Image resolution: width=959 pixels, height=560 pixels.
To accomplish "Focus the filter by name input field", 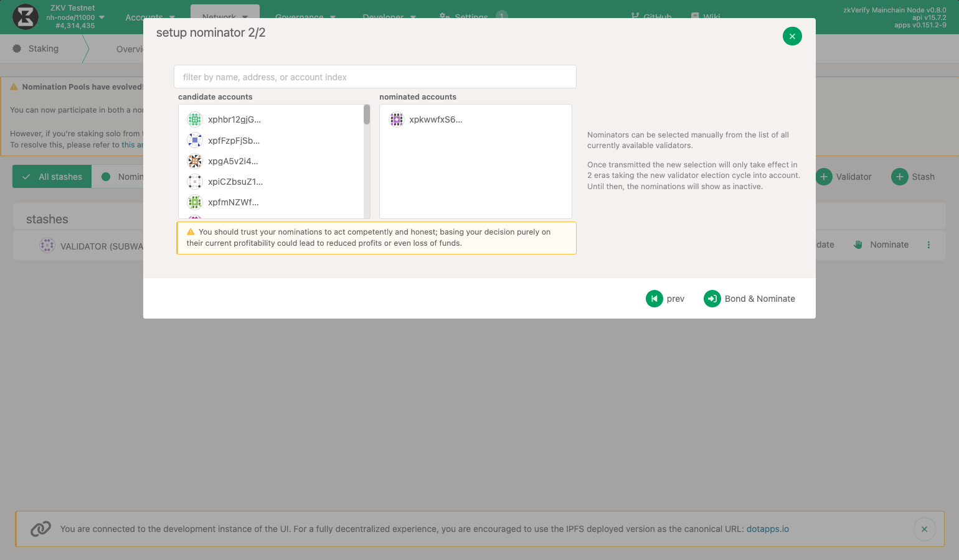I will click(x=375, y=77).
